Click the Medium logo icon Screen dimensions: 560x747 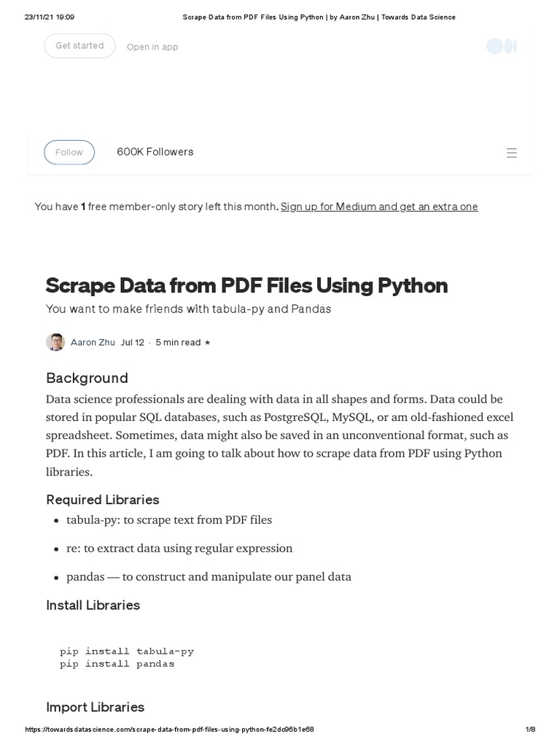502,47
